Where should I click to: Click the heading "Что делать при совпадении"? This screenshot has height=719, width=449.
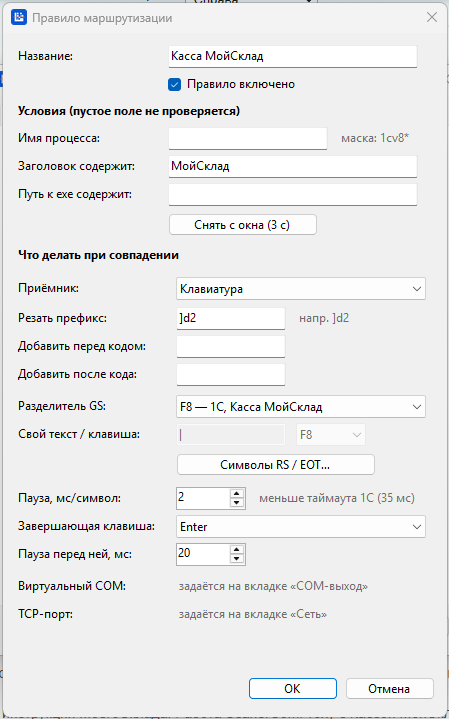coord(99,255)
